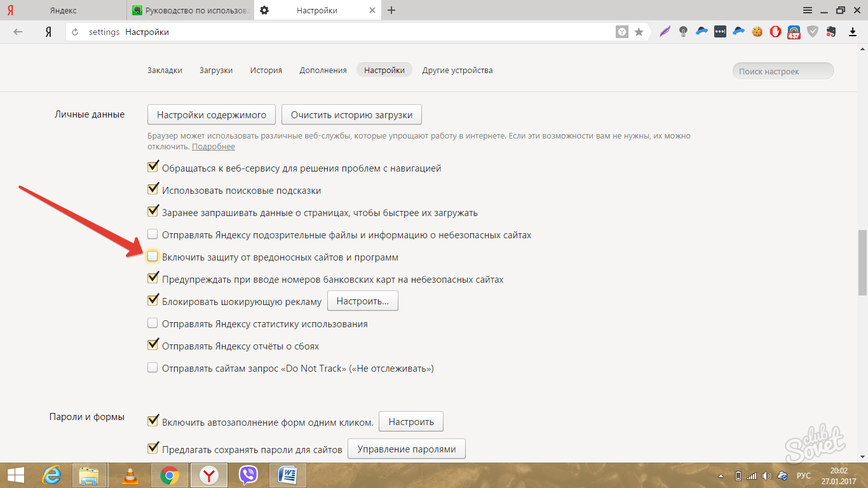Enable protection from malicious sites and programs

pyautogui.click(x=153, y=257)
